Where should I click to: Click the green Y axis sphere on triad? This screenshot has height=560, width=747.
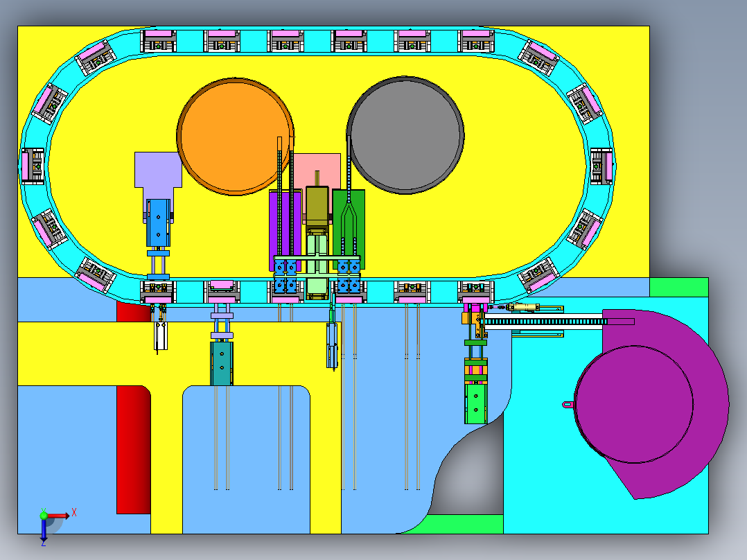(44, 516)
